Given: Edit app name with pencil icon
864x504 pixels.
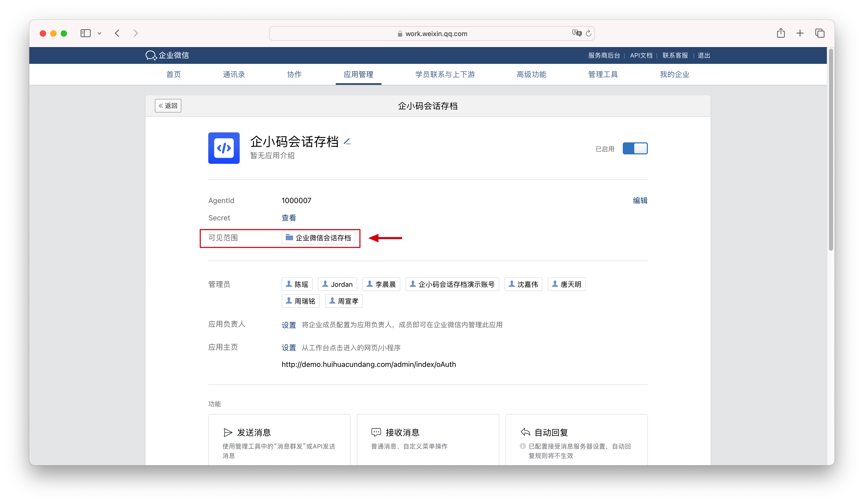Looking at the screenshot, I should (347, 141).
